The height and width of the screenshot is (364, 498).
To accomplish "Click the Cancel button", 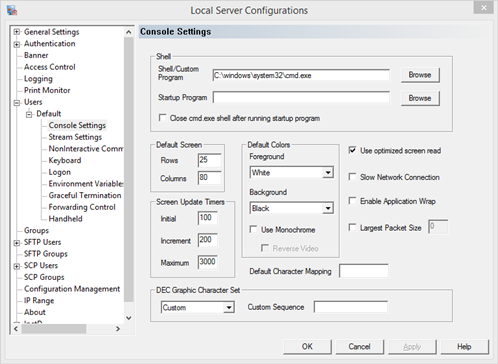I will click(x=360, y=347).
